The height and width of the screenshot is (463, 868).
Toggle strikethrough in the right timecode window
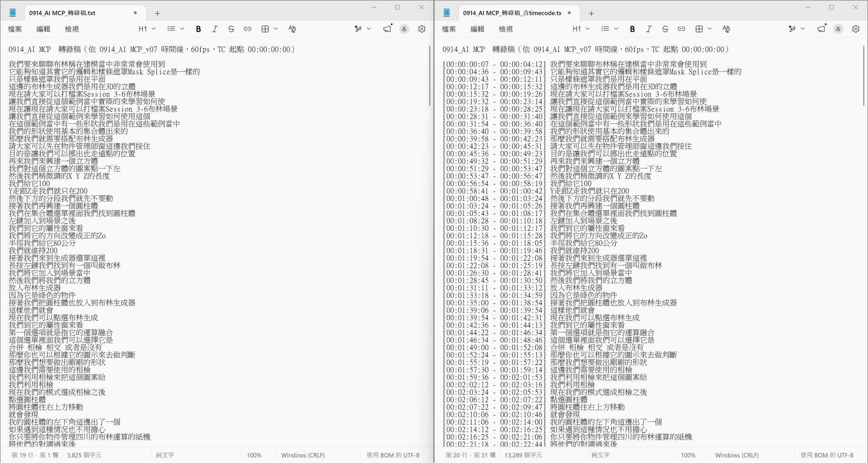665,29
